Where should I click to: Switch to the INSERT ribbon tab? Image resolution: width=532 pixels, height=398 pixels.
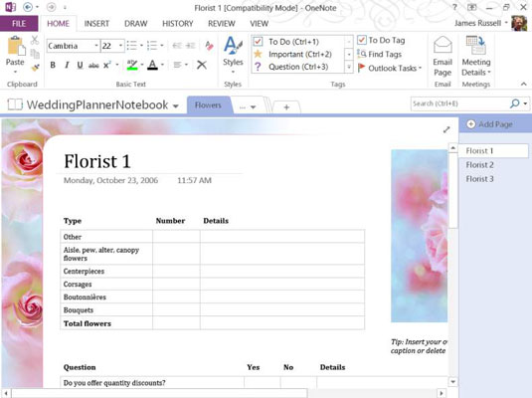96,24
